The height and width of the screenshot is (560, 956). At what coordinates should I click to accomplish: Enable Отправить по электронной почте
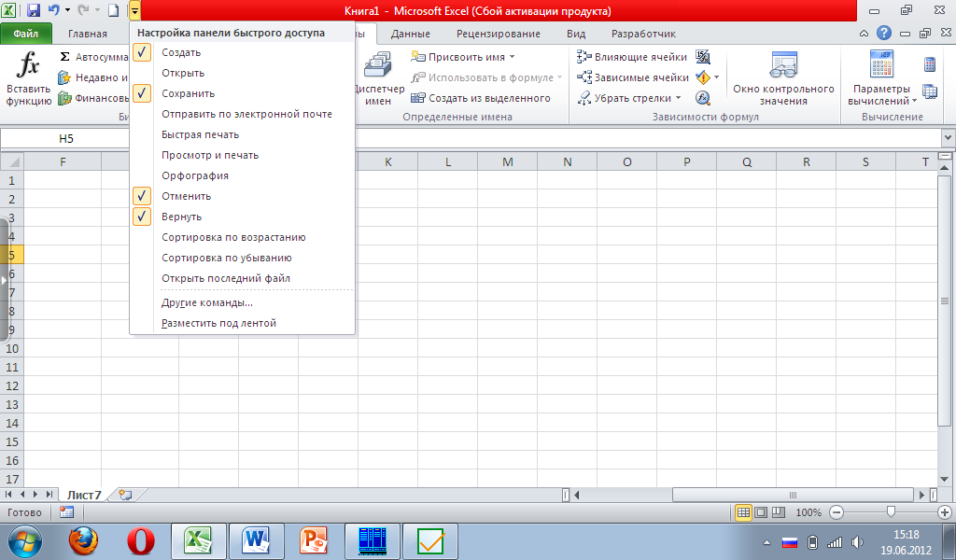[242, 114]
